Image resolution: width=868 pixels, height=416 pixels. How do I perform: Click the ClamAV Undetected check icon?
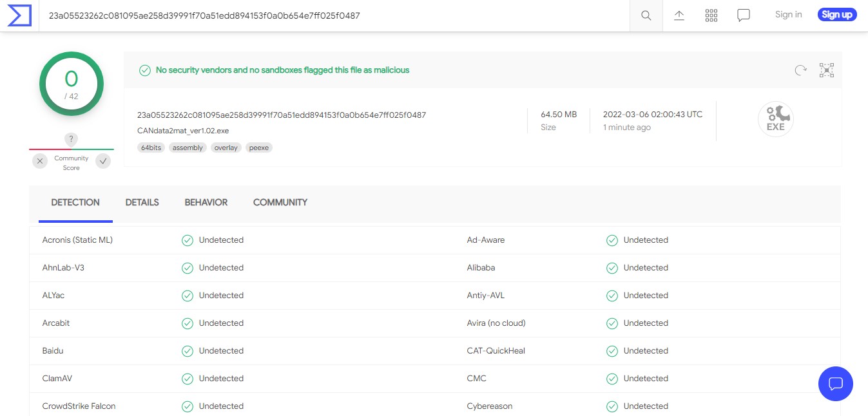click(x=188, y=379)
